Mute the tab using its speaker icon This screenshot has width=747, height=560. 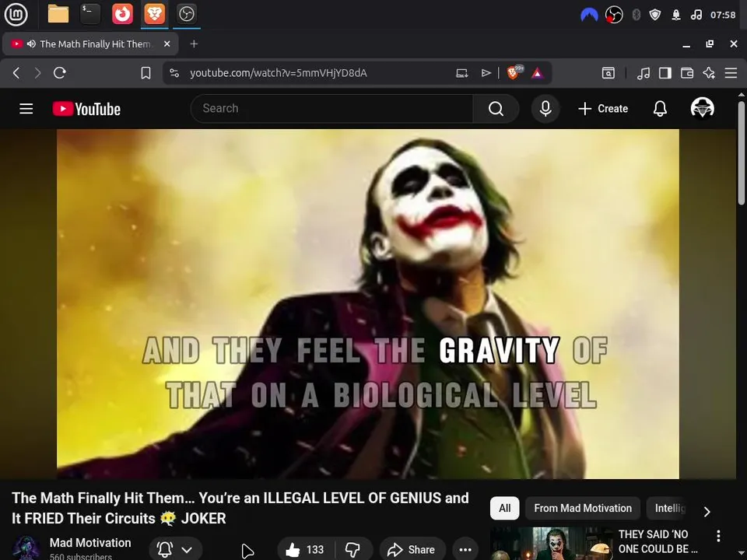click(x=31, y=44)
